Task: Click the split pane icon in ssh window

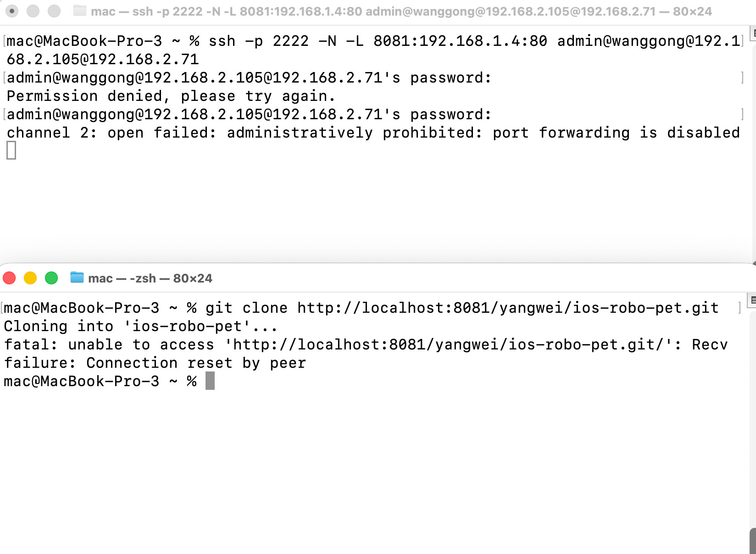Action: point(753,33)
